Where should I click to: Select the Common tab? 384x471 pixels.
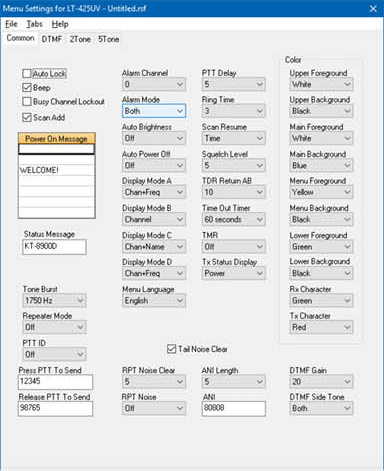point(20,38)
